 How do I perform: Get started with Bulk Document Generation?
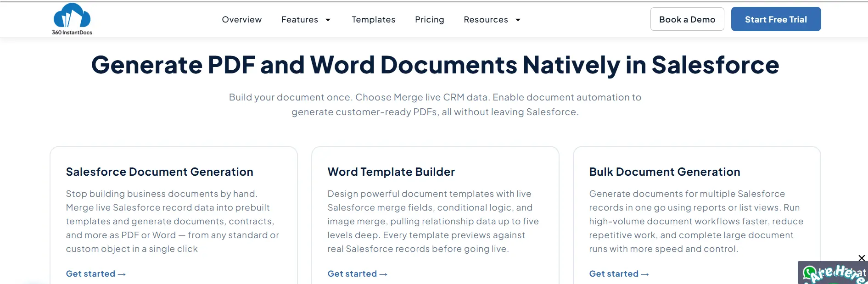[619, 274]
